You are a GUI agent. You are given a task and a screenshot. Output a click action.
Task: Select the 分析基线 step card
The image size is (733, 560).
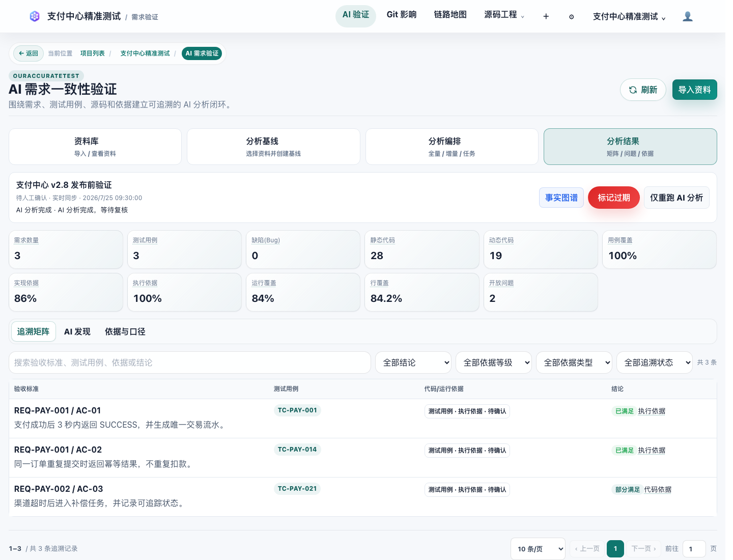273,147
